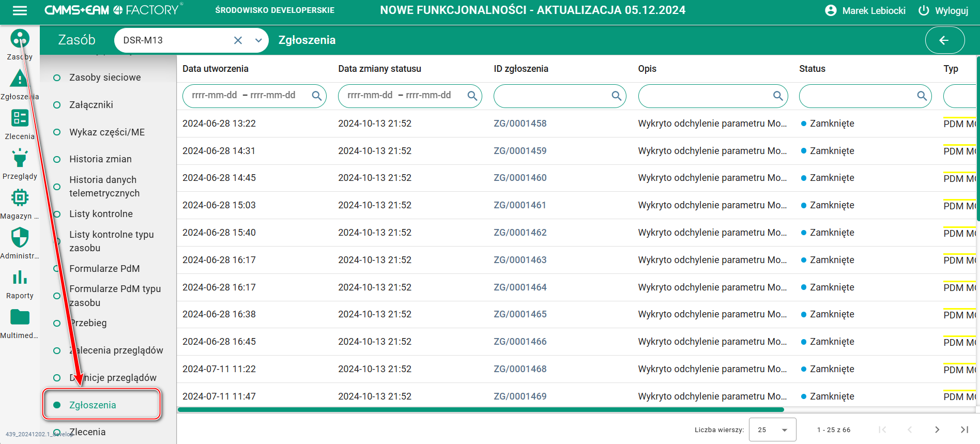Open the Zlecenia sidebar icon
Viewport: 980px width, 444px height.
pyautogui.click(x=20, y=118)
